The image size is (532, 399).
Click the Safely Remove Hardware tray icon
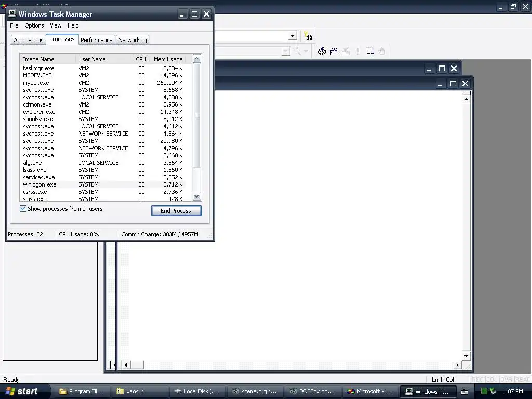click(x=493, y=391)
